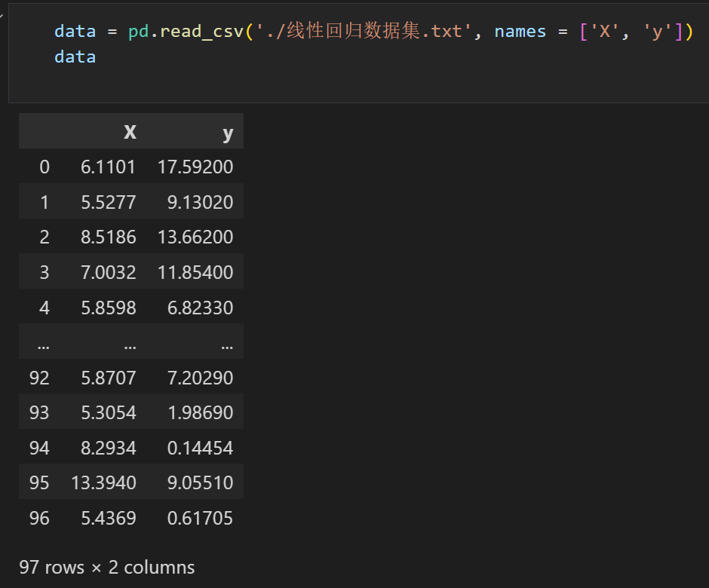709x588 pixels.
Task: Select cell value 5.3054
Action: 109,412
